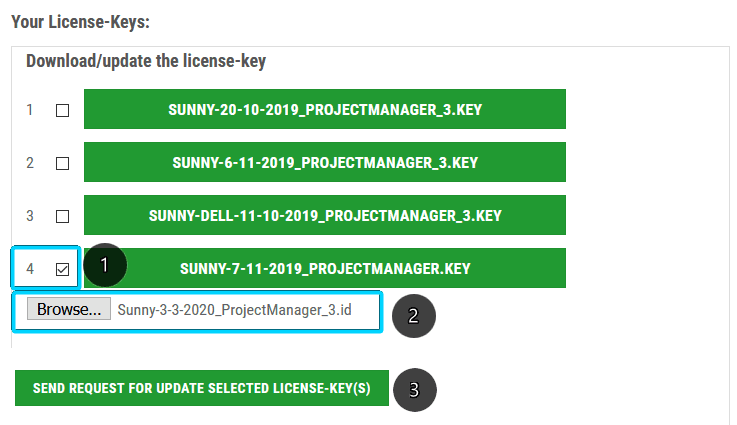Check the box for SUNNY-20-10-2019 key
This screenshot has width=737, height=425.
tap(62, 110)
